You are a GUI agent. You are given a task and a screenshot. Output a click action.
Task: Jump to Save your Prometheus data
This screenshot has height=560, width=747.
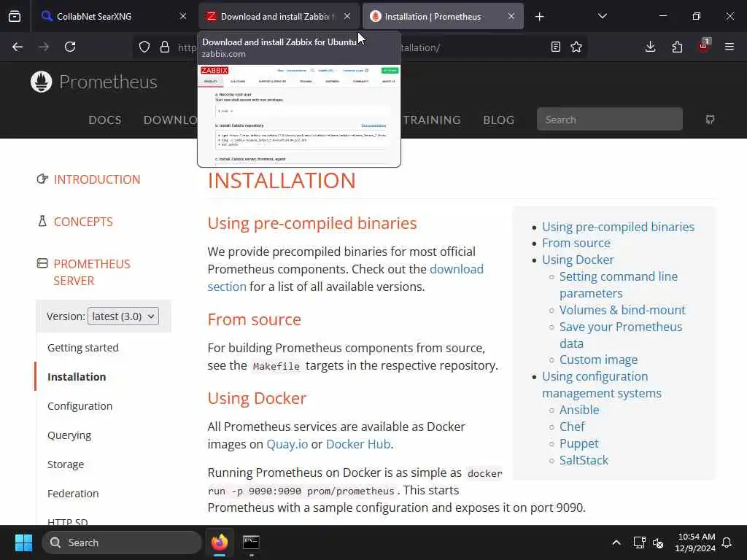click(x=621, y=335)
